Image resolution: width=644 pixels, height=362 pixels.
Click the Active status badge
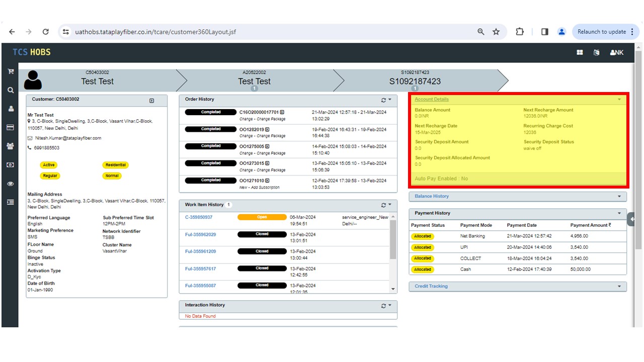click(49, 165)
